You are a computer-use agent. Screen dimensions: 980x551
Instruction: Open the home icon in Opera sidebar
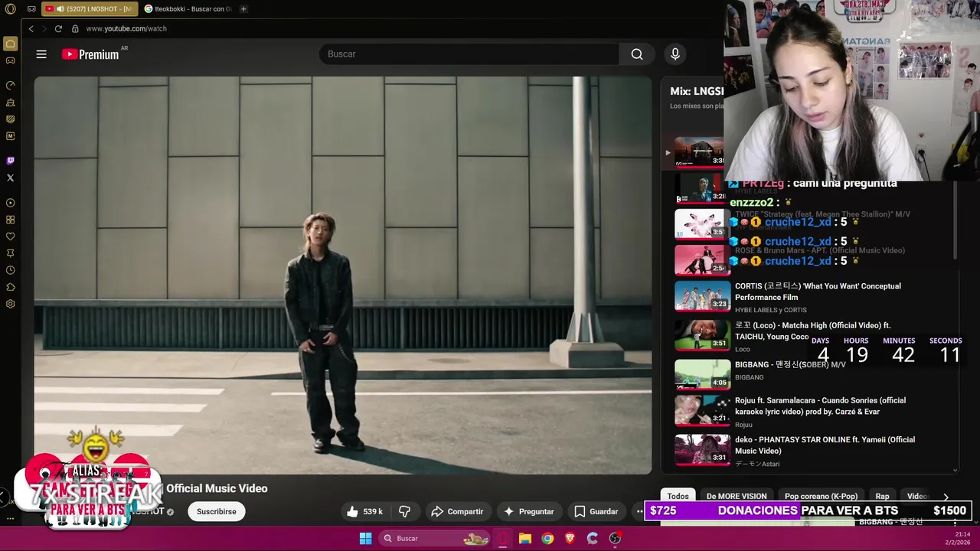pos(10,44)
